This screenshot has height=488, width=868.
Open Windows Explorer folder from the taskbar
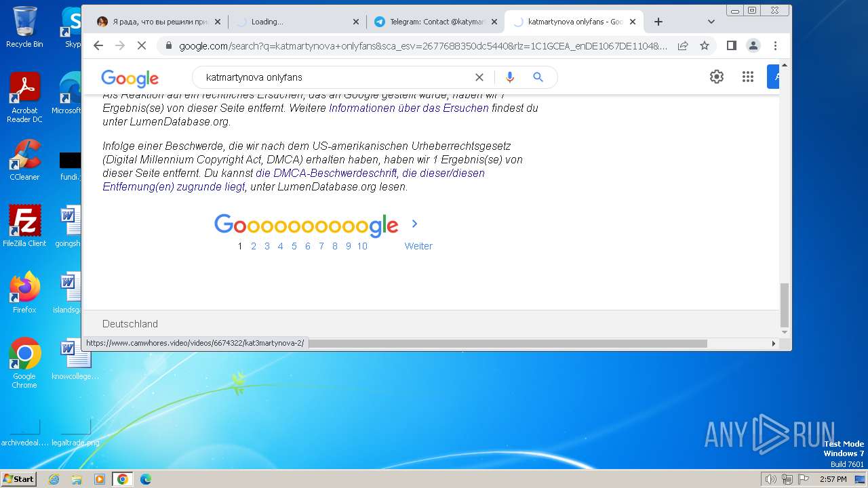77,479
